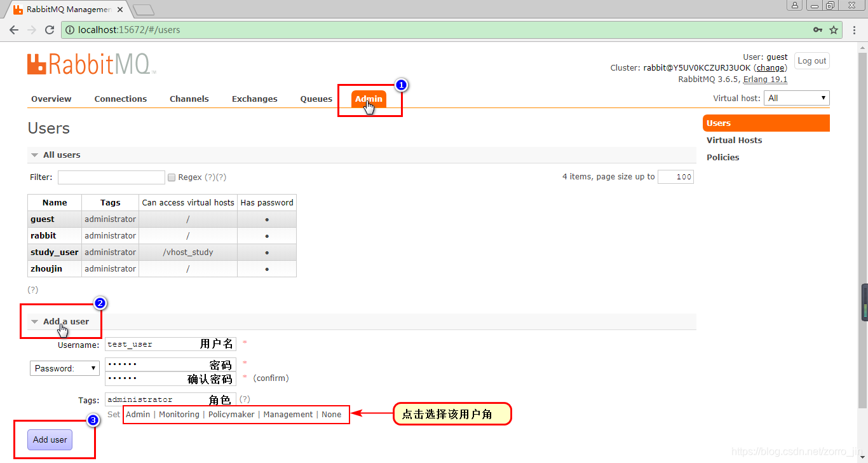Open the rabbit user entry
Image resolution: width=868 pixels, height=463 pixels.
click(x=43, y=236)
